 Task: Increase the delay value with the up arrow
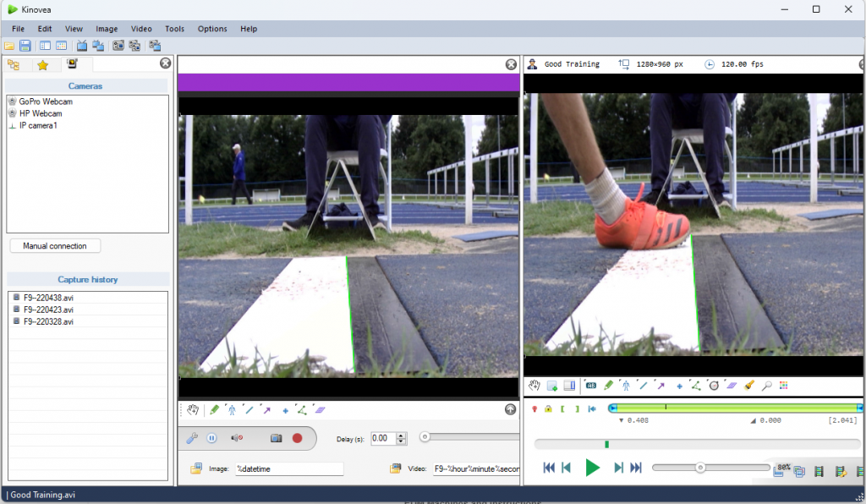(401, 435)
